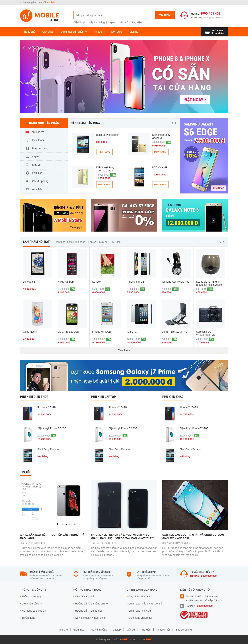Click the 24H hotline headset icon in header
The width and height of the screenshot is (248, 644).
(x=184, y=15)
